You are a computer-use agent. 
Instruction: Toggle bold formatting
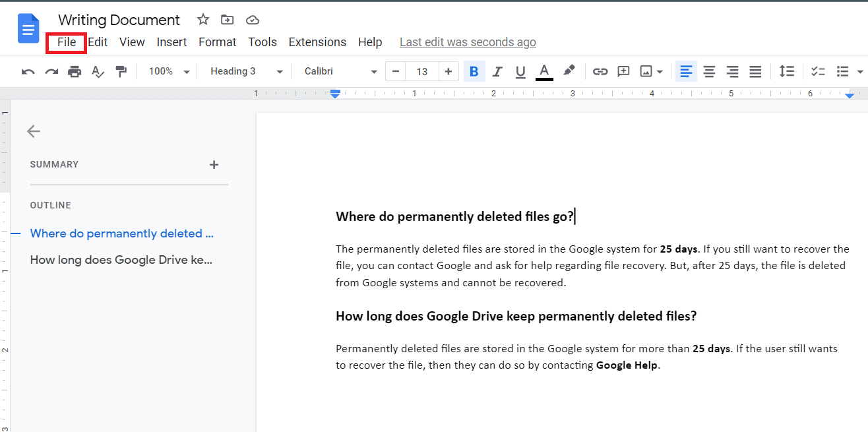[474, 71]
